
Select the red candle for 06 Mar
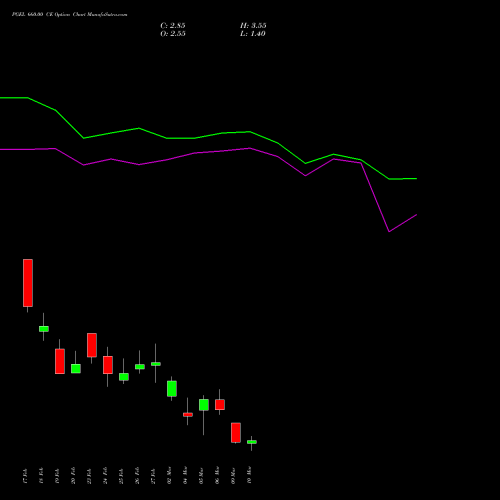220,404
